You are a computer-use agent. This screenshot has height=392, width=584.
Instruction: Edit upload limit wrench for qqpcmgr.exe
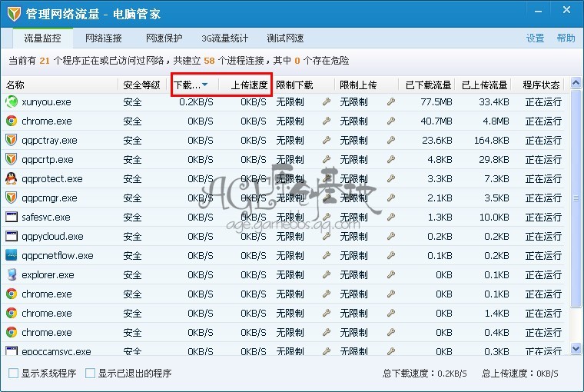click(390, 198)
